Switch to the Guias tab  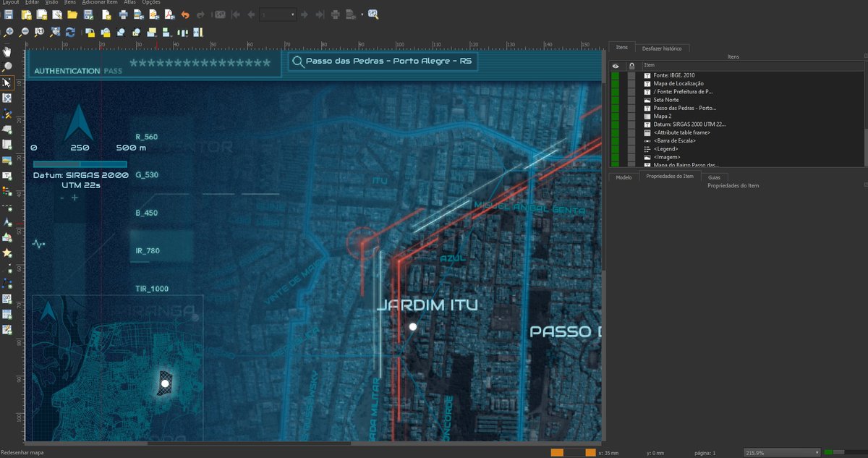[x=714, y=177]
